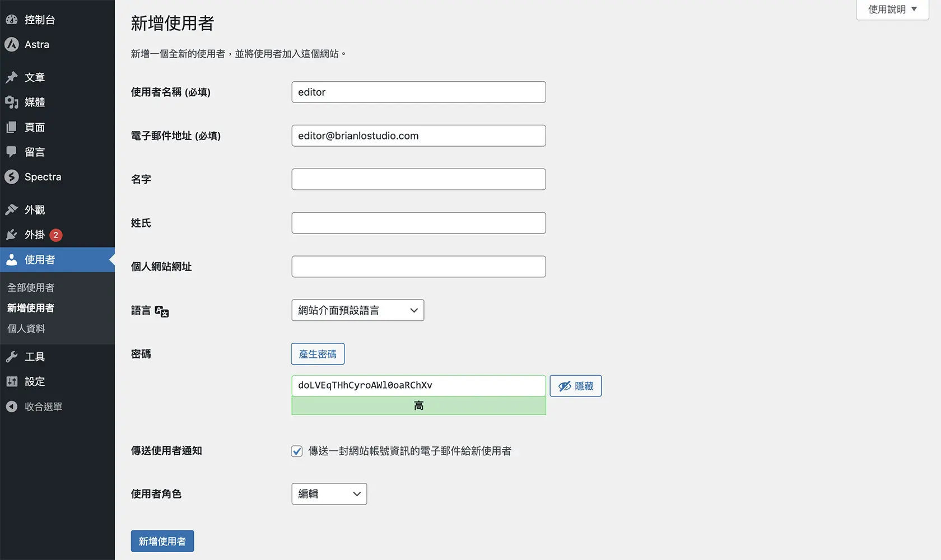Click the empty 姓氏 last name field
The width and height of the screenshot is (941, 560).
(x=418, y=223)
